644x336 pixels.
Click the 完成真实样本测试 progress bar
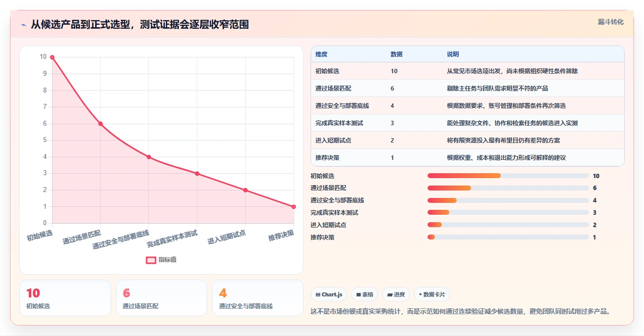pos(508,213)
